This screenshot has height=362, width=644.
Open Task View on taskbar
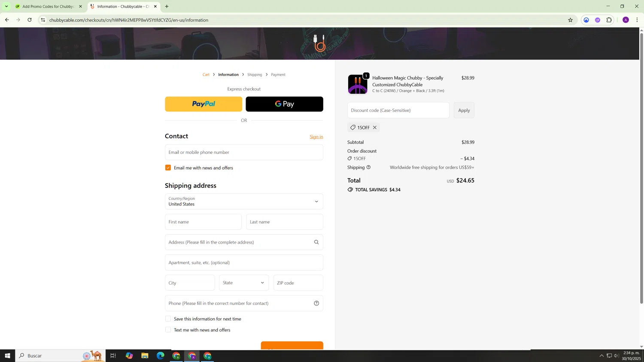pyautogui.click(x=113, y=356)
